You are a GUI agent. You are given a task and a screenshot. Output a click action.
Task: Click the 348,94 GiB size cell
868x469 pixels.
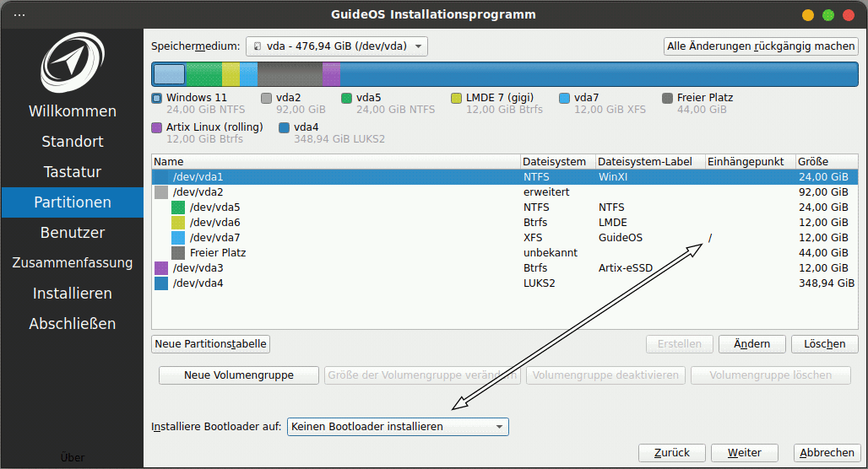tap(827, 283)
